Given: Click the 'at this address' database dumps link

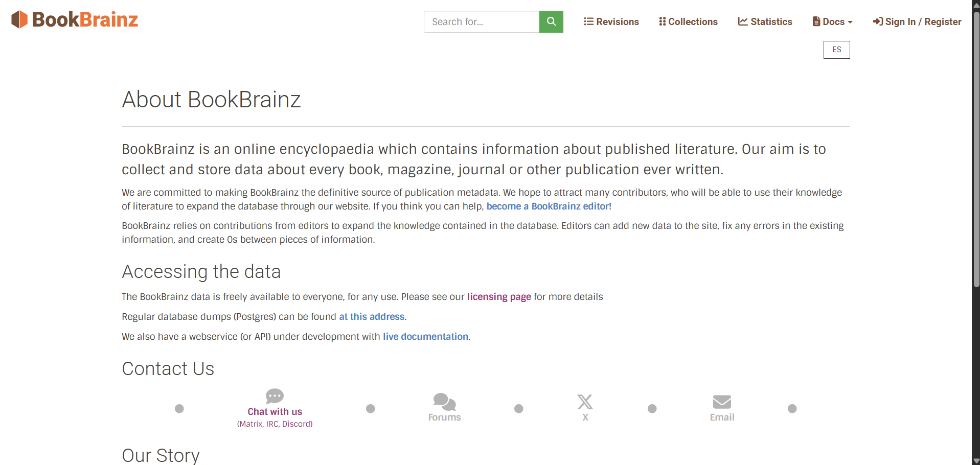Looking at the screenshot, I should click(x=372, y=317).
